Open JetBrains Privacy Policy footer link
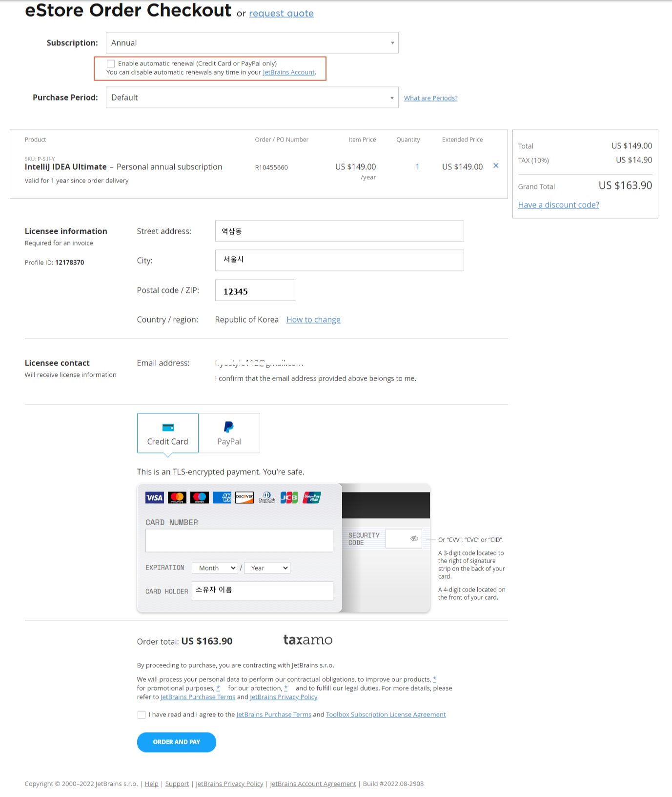This screenshot has width=672, height=797. pos(229,784)
